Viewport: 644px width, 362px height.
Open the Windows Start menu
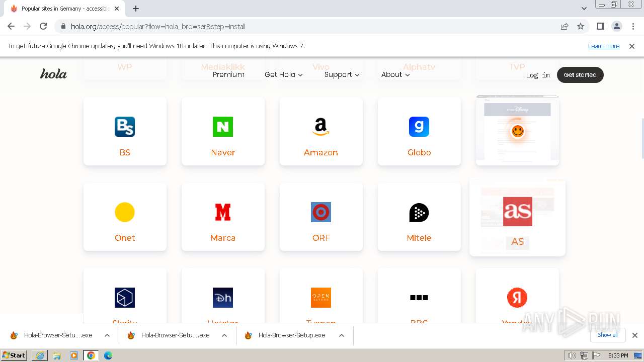14,355
